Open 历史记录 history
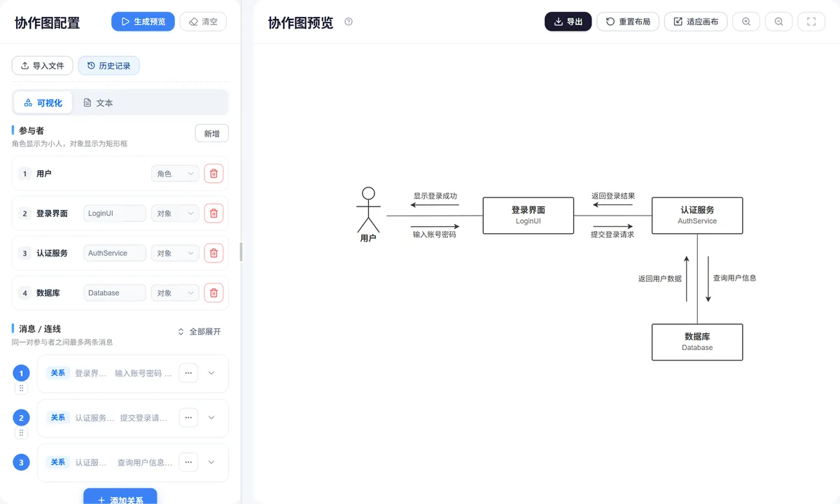Viewport: 840px width, 504px height. pyautogui.click(x=108, y=66)
